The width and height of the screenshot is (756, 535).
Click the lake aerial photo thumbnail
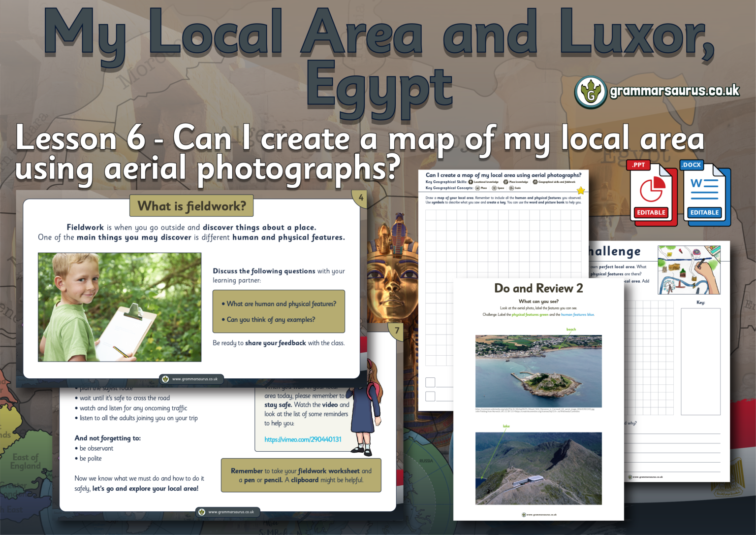coord(538,468)
